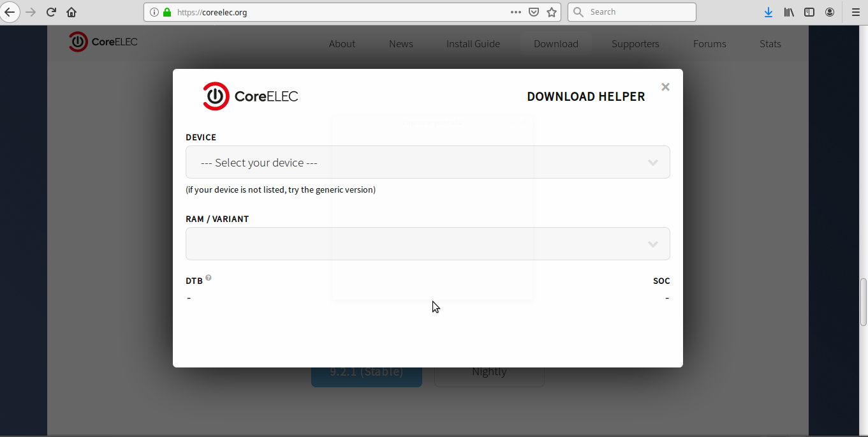Click the page vertical scrollbar thumb
Viewport: 868px width, 437px height.
click(864, 301)
